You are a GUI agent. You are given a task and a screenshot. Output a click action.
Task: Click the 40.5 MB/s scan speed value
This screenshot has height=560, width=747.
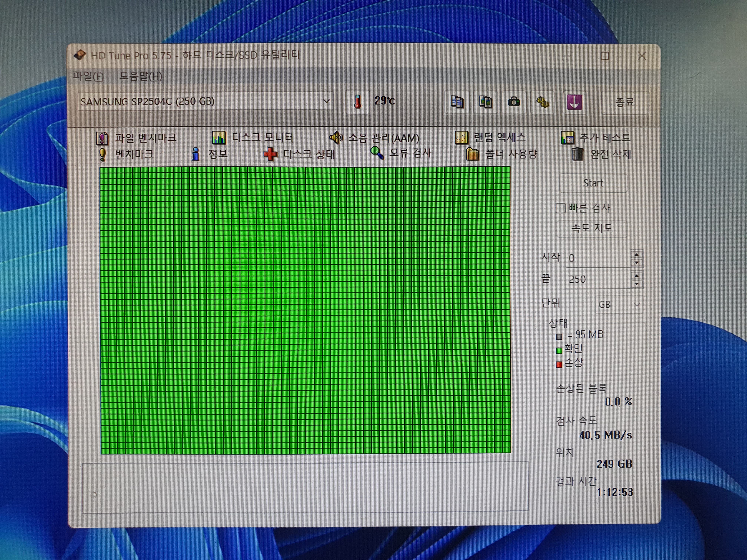[x=605, y=435]
